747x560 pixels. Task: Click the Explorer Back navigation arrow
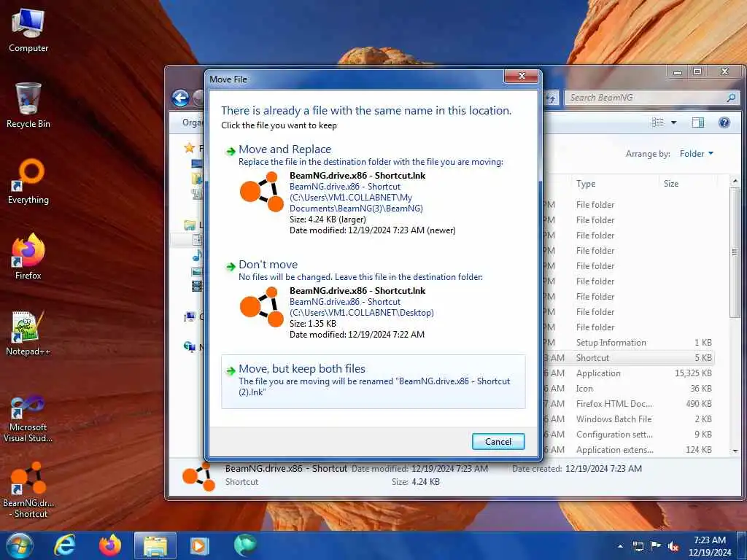(181, 98)
